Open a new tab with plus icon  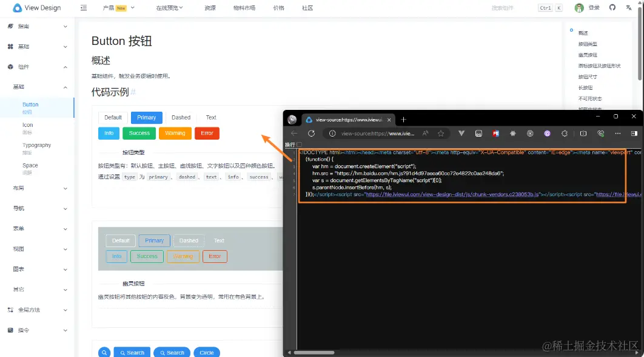pos(403,120)
